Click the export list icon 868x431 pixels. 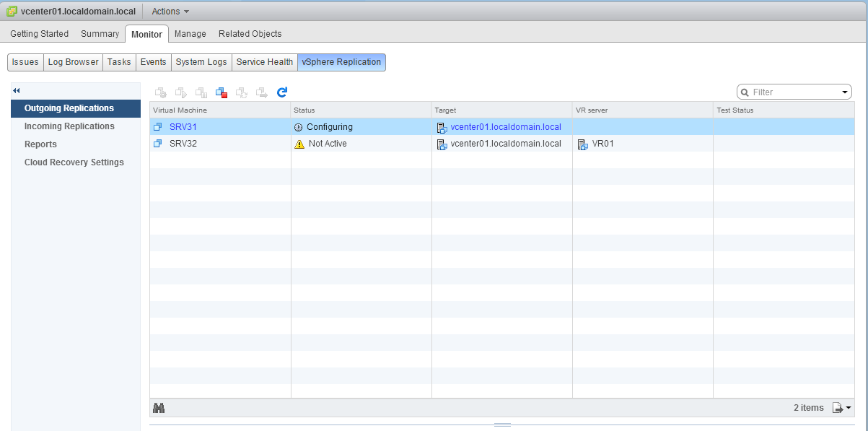[x=838, y=407]
